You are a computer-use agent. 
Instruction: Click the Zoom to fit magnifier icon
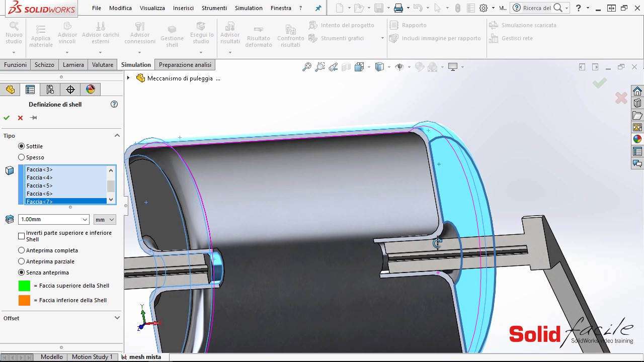click(x=306, y=67)
